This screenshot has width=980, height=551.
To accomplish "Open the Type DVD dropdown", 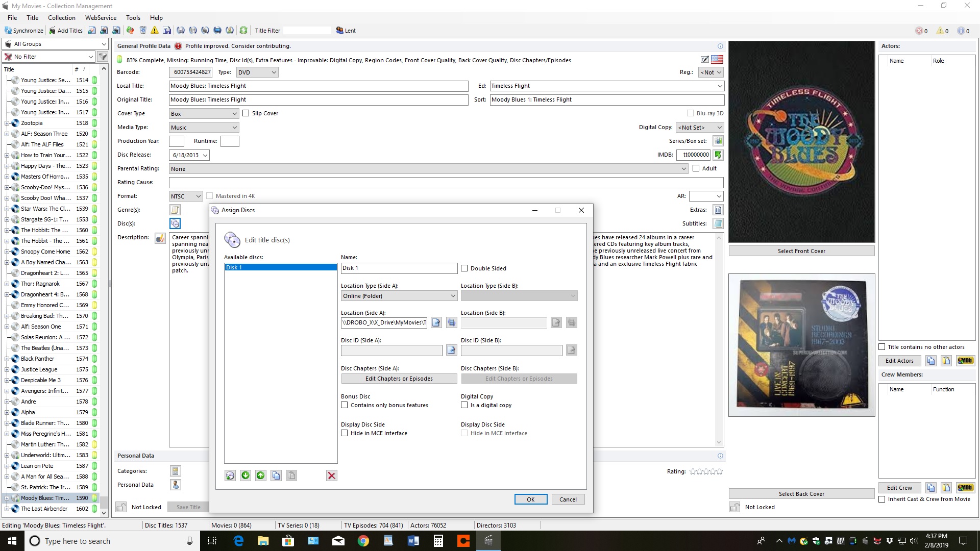I will tap(257, 72).
